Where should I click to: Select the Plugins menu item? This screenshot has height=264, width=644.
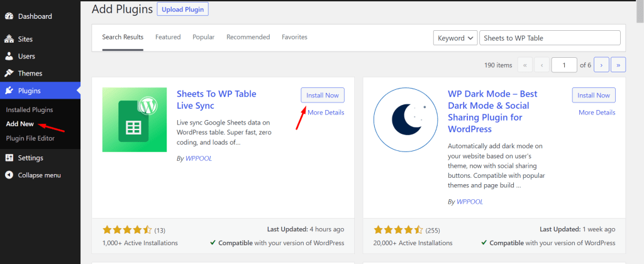(40, 91)
